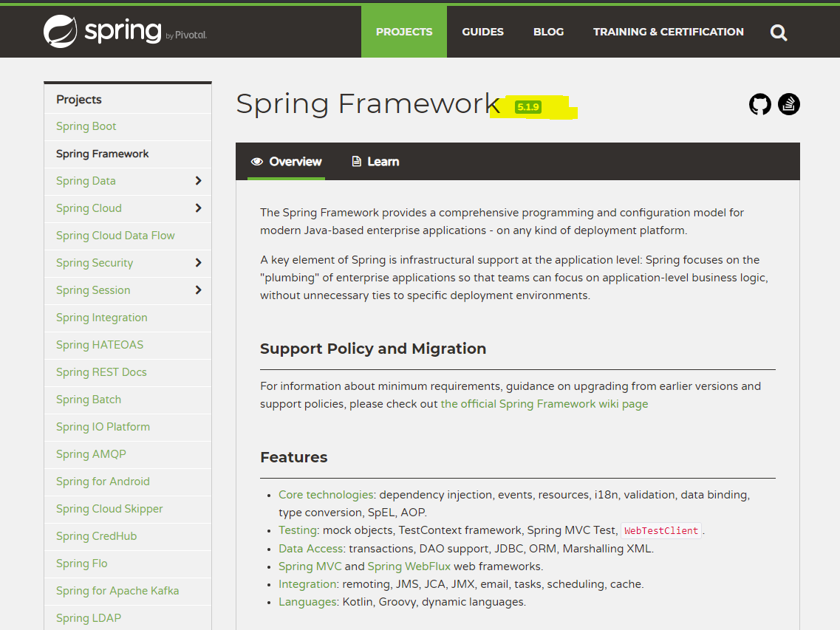Open Spring IO Platform link
Image resolution: width=840 pixels, height=630 pixels.
[103, 427]
